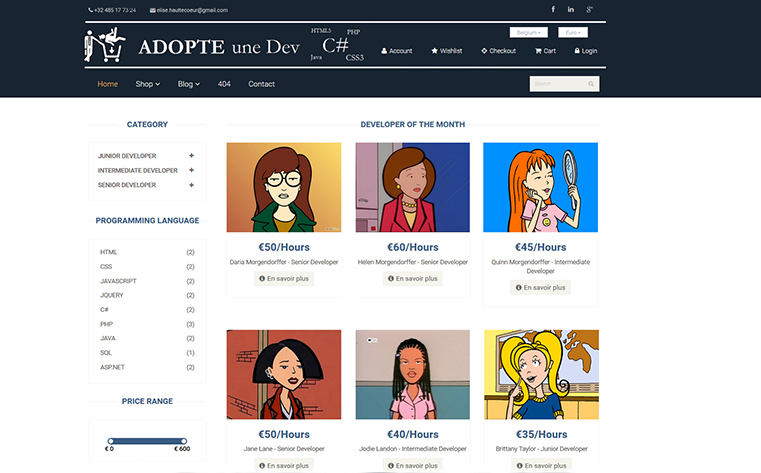Click the €60/Hours price
Image resolution: width=761 pixels, height=473 pixels.
(x=413, y=247)
